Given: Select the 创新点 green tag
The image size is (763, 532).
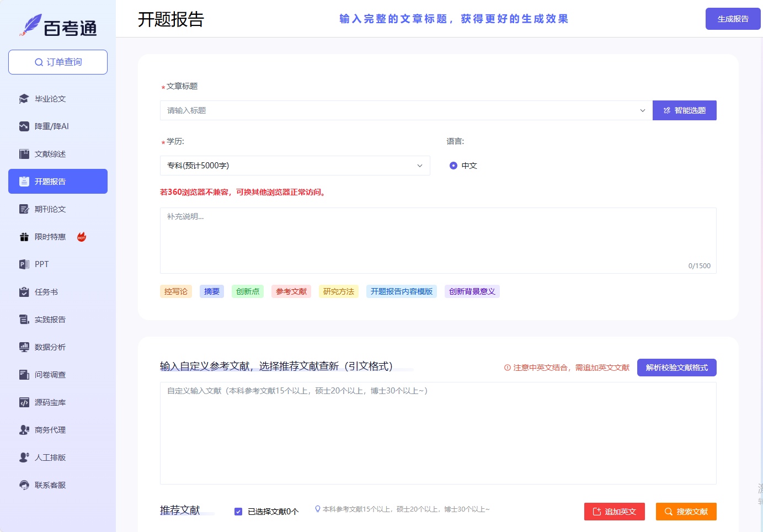Looking at the screenshot, I should (x=247, y=291).
